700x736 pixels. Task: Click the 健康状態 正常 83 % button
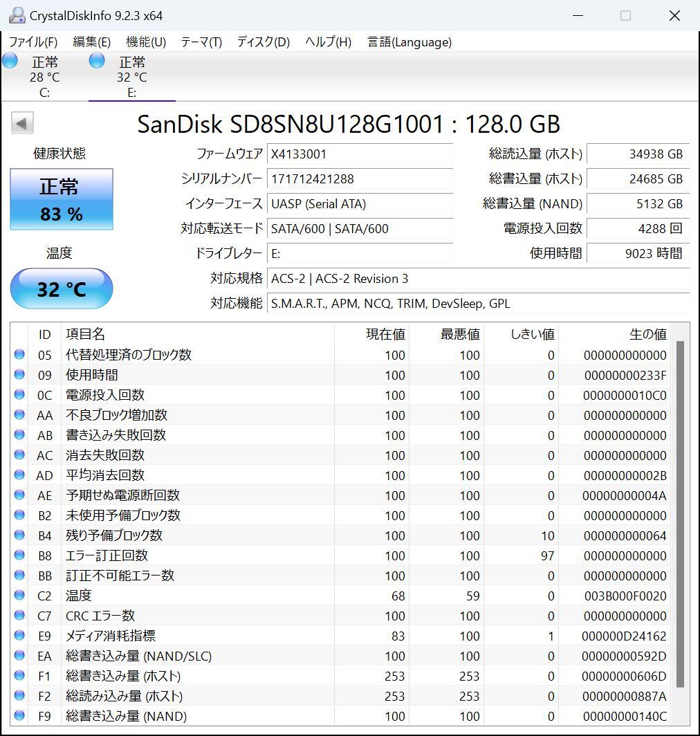62,199
